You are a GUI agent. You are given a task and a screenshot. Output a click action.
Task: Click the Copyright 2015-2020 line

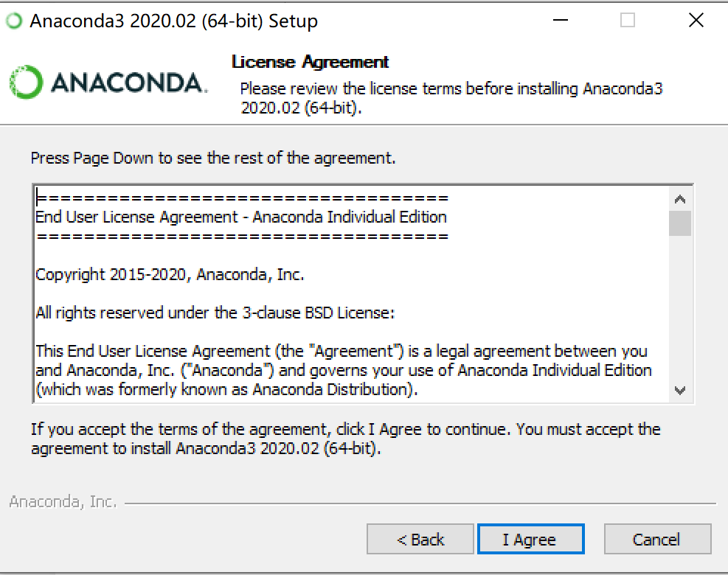170,274
